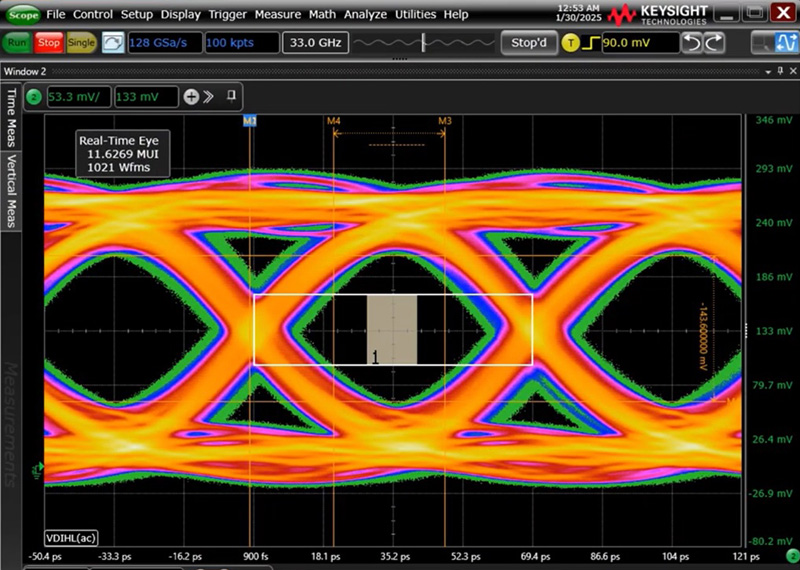Select the M1 marker label
Image resolution: width=800 pixels, height=570 pixels.
click(249, 121)
